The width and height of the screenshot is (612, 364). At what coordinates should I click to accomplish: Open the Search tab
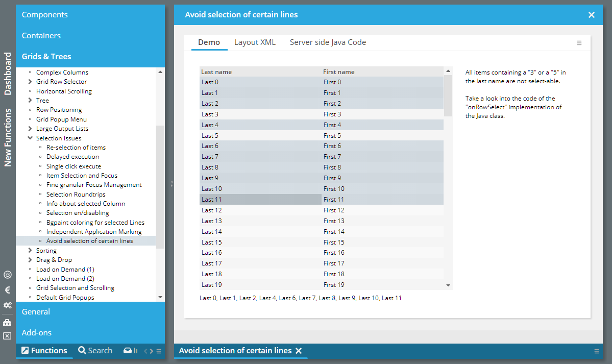click(x=95, y=351)
